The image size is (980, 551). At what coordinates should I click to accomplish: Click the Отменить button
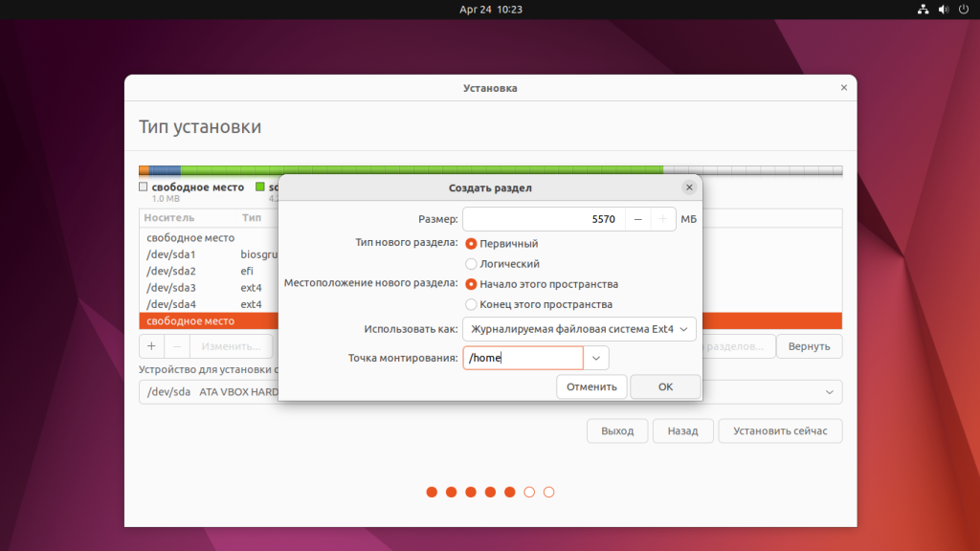591,386
